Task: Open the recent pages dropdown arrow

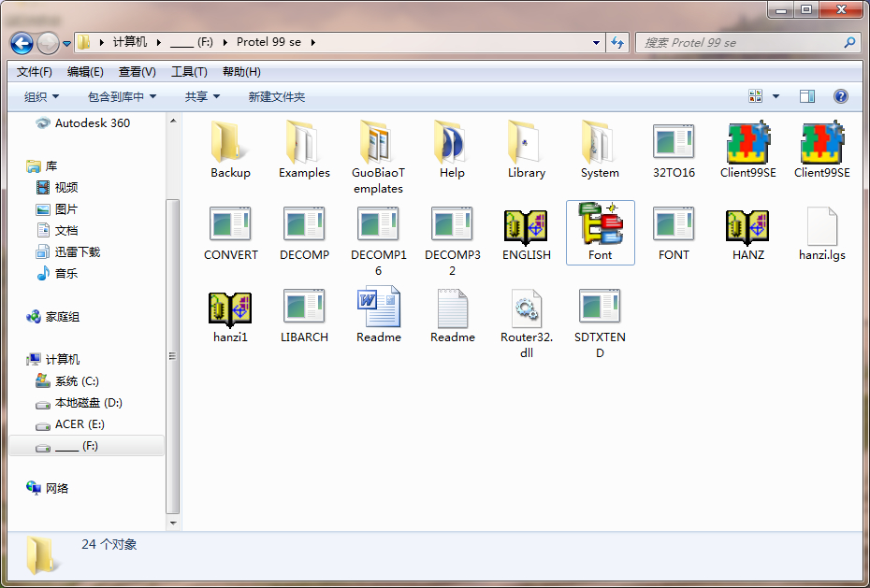Action: point(67,43)
